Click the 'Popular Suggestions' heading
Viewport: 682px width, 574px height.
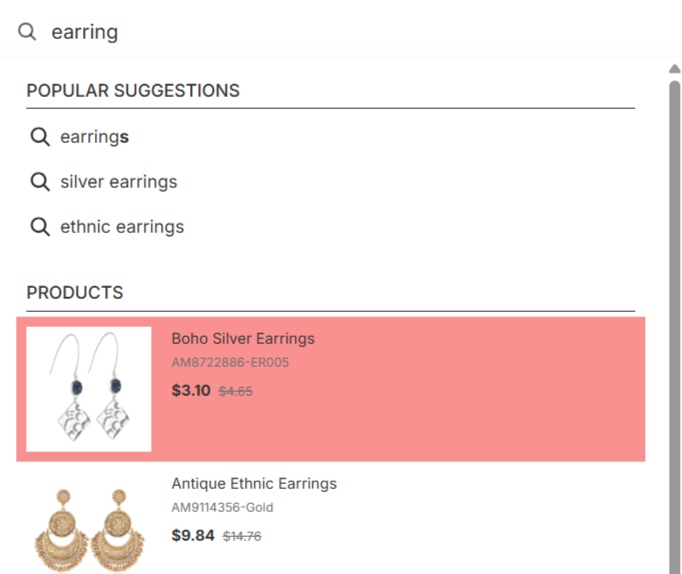(133, 91)
